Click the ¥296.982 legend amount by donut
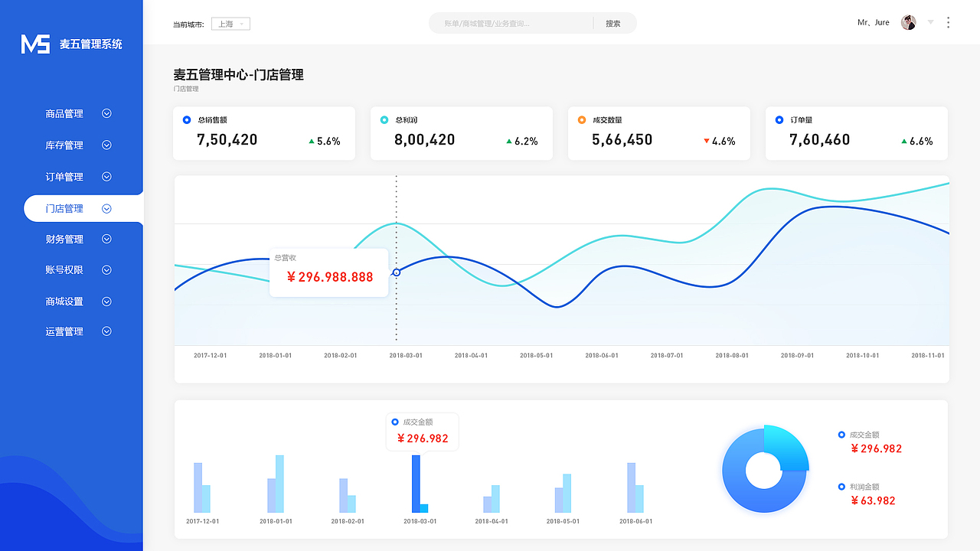 click(877, 448)
